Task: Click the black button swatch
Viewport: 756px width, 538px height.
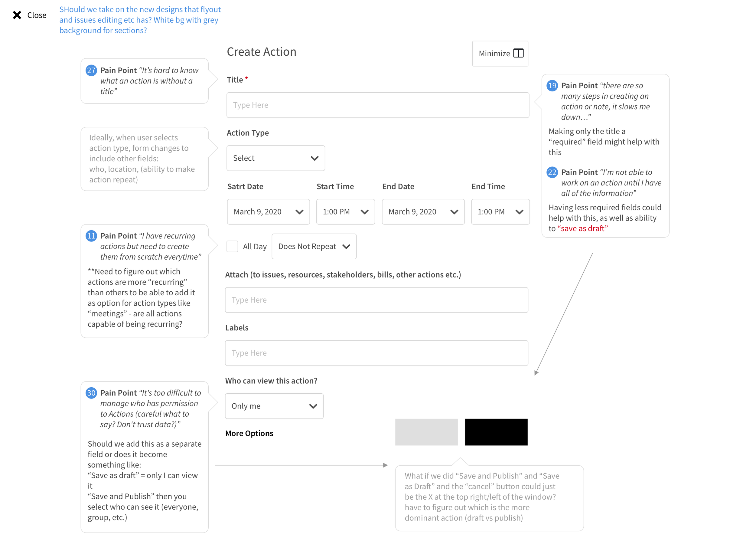Action: click(x=496, y=432)
